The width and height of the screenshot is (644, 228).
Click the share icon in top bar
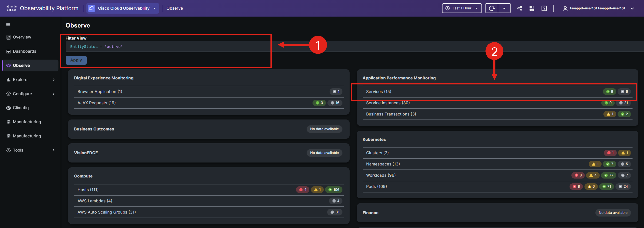519,8
